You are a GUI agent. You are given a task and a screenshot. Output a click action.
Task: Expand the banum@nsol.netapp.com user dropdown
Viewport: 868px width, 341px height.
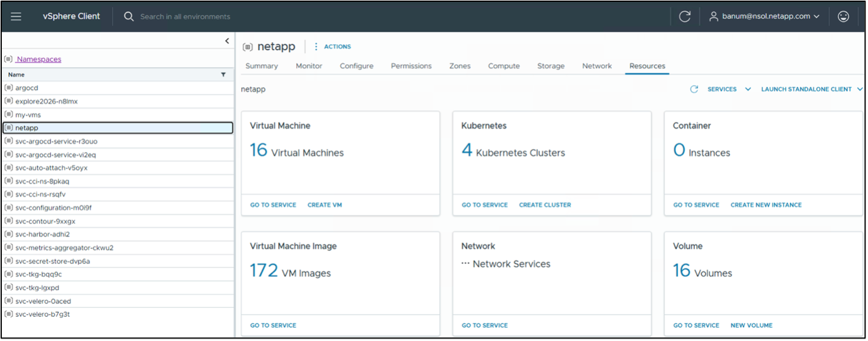click(817, 16)
